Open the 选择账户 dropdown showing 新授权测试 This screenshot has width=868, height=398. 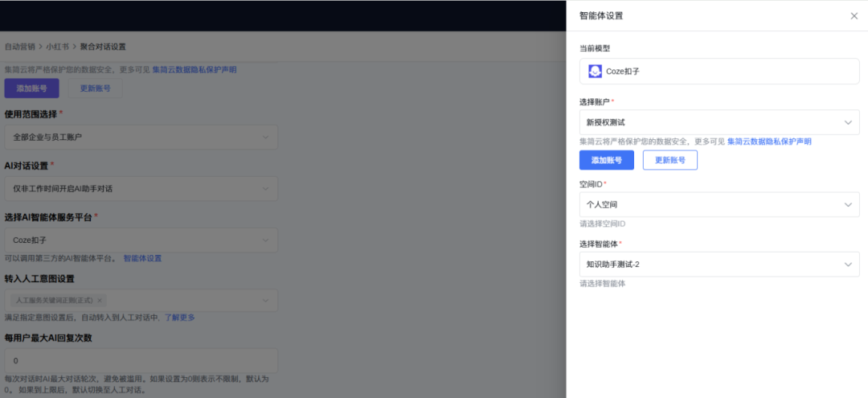tap(719, 122)
